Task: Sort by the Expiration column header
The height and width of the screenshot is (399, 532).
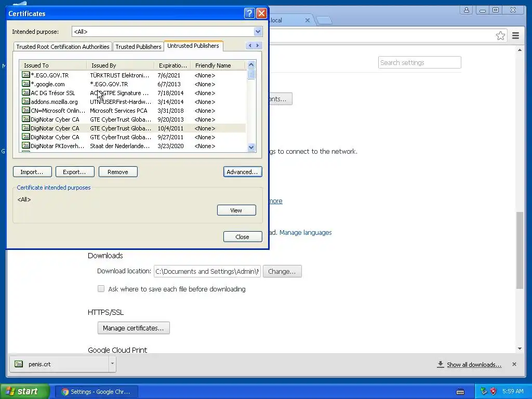Action: tap(172, 65)
